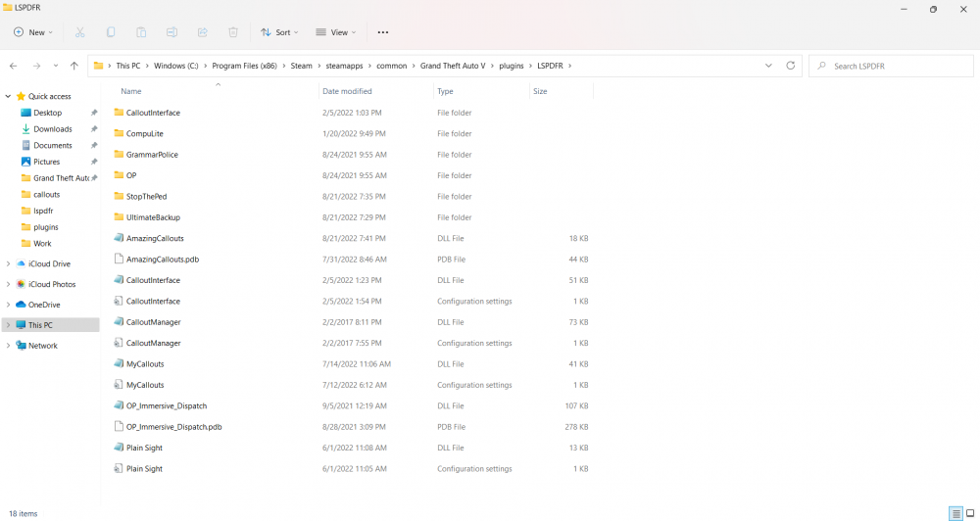The width and height of the screenshot is (980, 521).
Task: Select the Work folder in sidebar
Action: tap(42, 243)
